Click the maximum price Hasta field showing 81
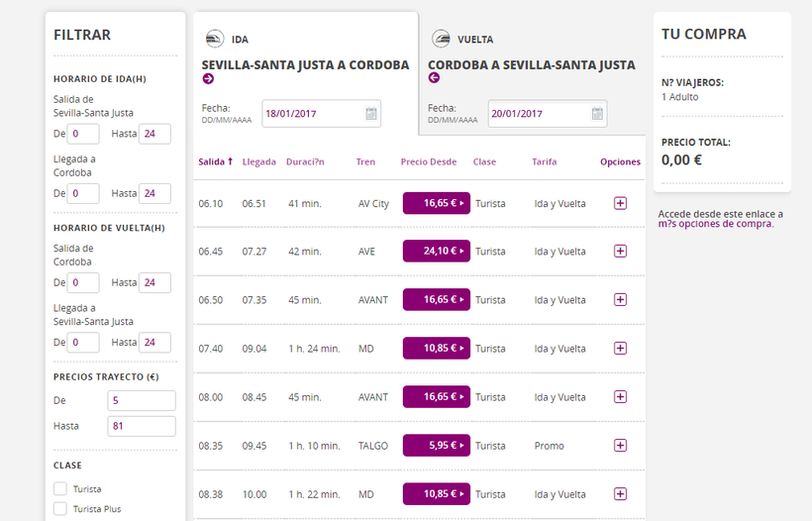Screen dimensions: 812x521 point(141,426)
